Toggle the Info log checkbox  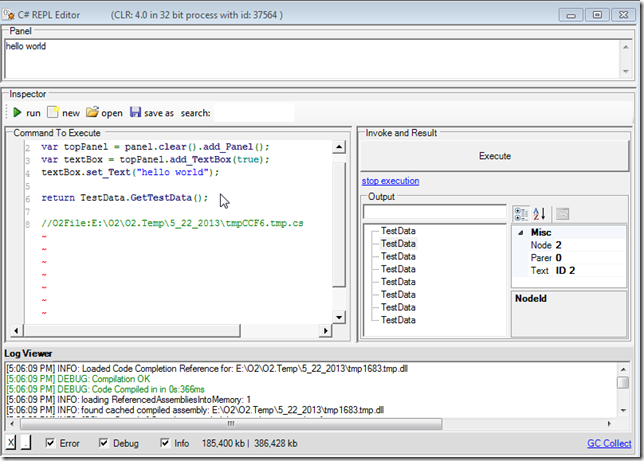165,443
